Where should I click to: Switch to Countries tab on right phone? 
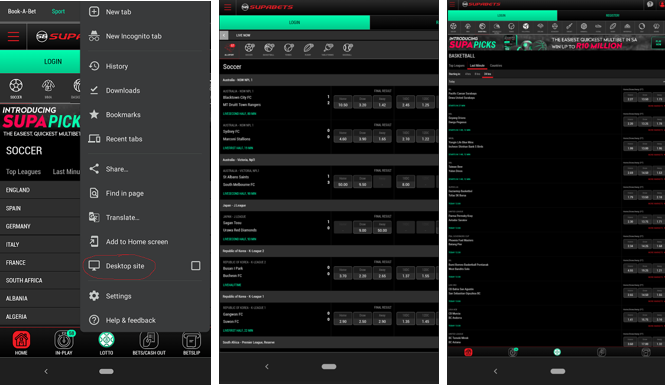(496, 65)
